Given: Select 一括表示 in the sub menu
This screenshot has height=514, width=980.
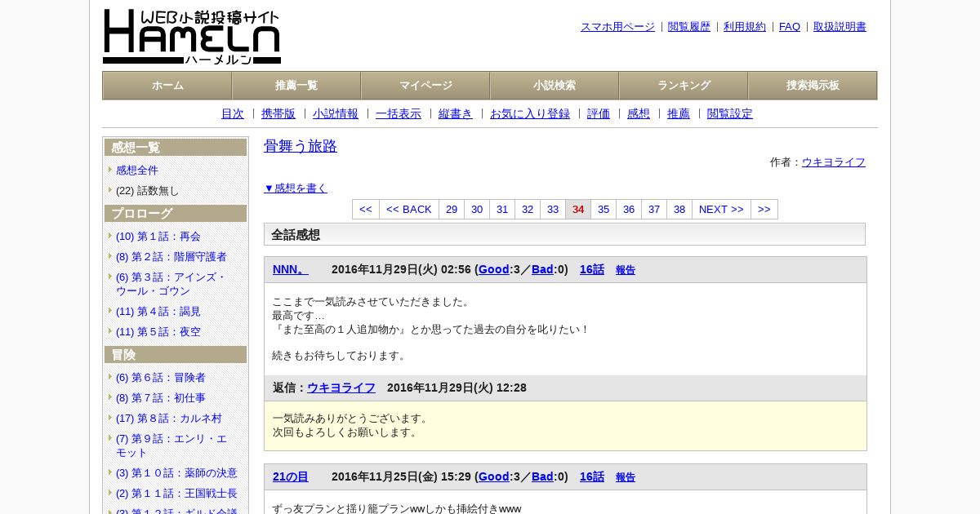Looking at the screenshot, I should [399, 113].
